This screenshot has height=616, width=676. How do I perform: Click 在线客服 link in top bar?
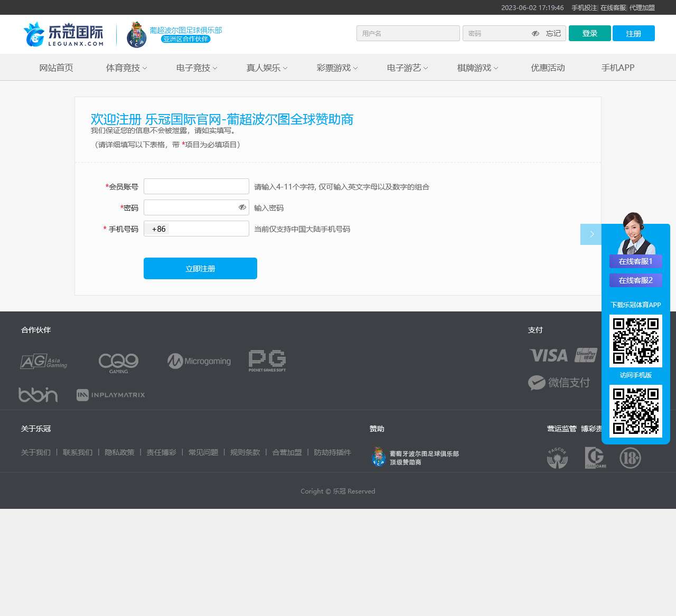click(613, 7)
